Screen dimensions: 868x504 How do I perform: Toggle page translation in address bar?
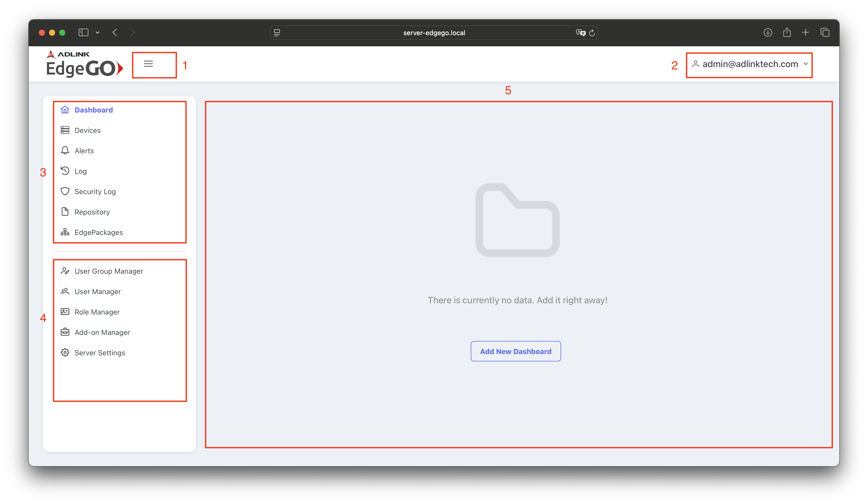pos(580,32)
